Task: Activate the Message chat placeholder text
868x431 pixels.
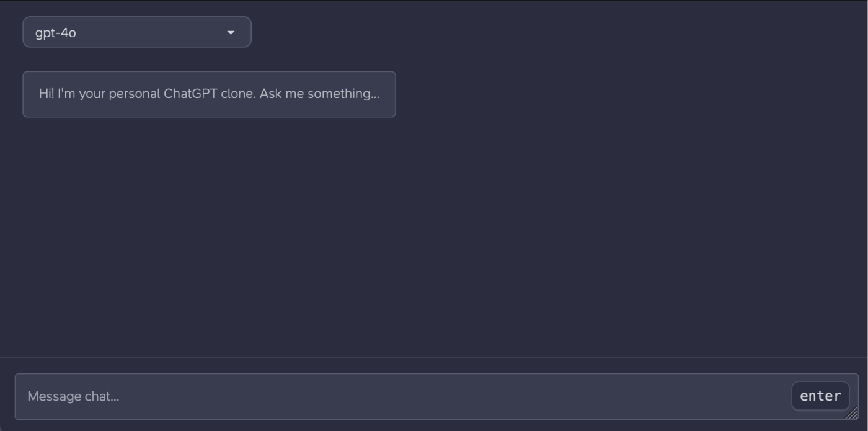Action: tap(72, 396)
